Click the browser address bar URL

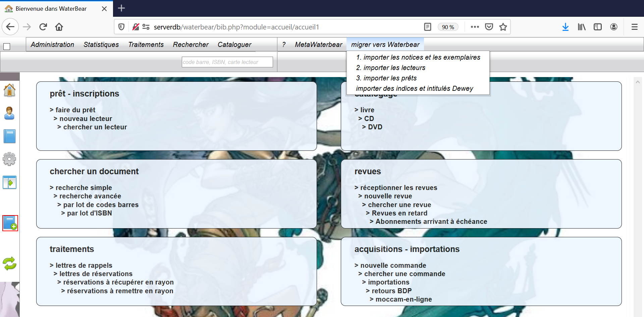[x=236, y=27]
